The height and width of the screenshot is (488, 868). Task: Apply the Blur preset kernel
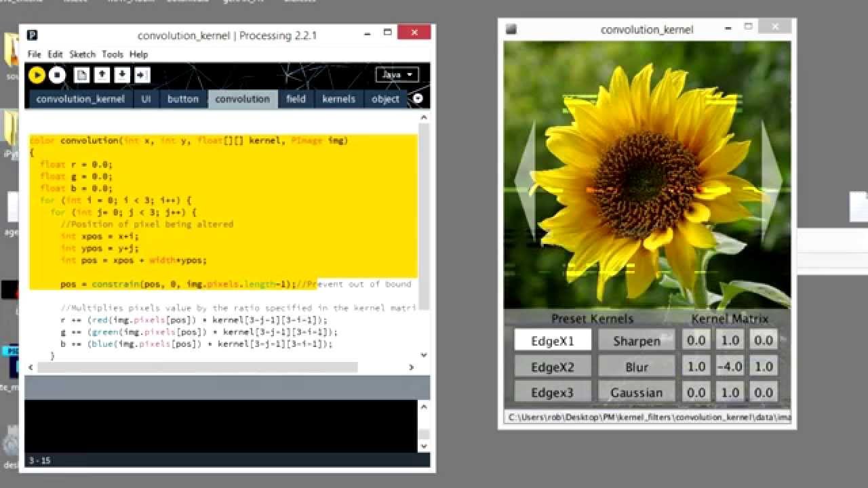click(637, 367)
